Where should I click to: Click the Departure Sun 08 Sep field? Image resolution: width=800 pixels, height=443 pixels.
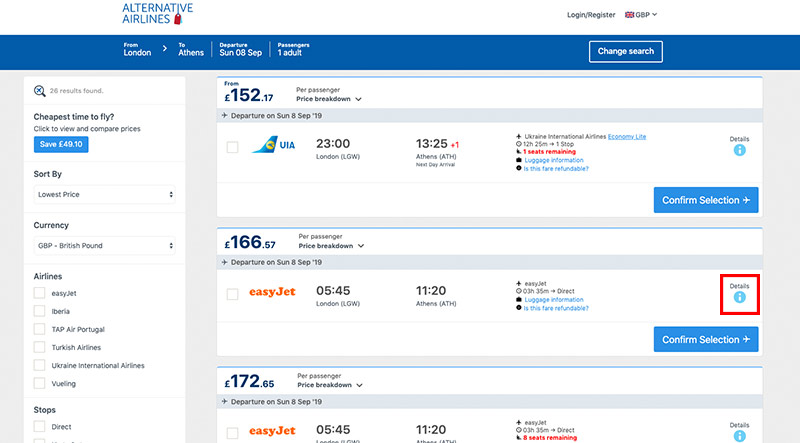click(240, 50)
